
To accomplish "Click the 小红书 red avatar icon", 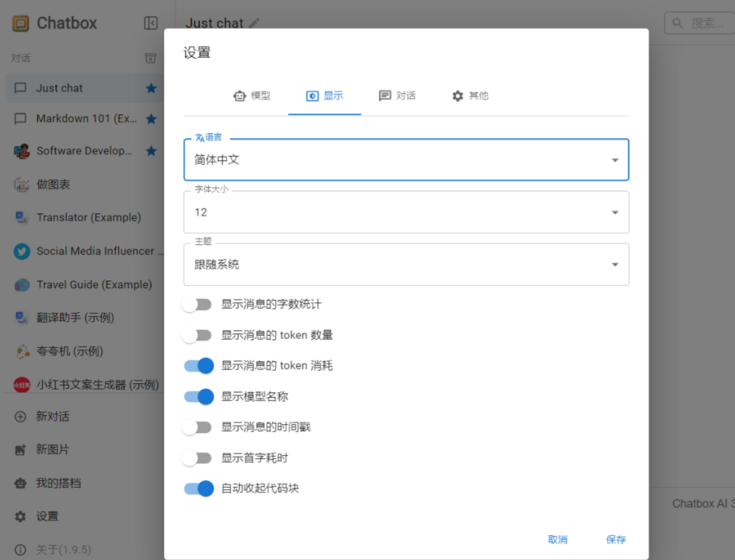I will point(21,385).
